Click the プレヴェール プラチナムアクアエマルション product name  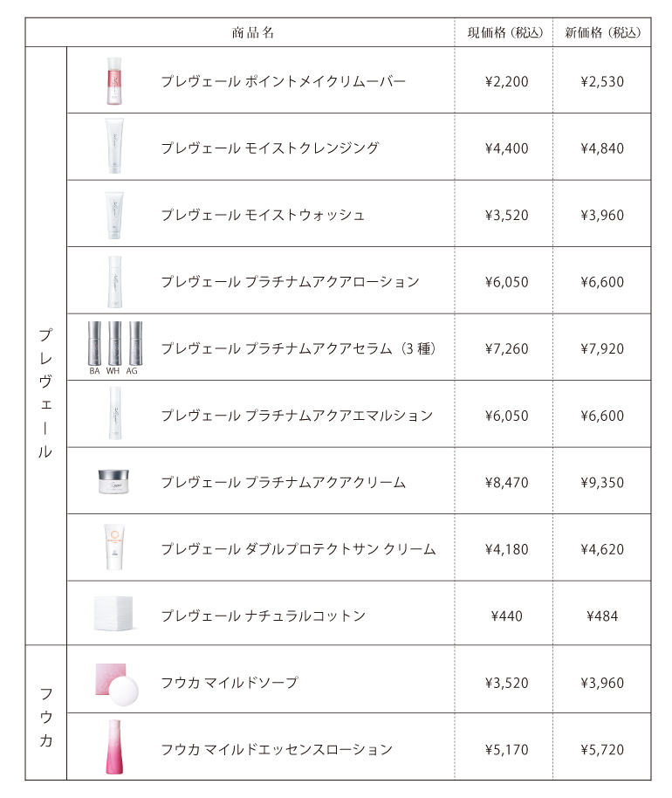pyautogui.click(x=297, y=416)
